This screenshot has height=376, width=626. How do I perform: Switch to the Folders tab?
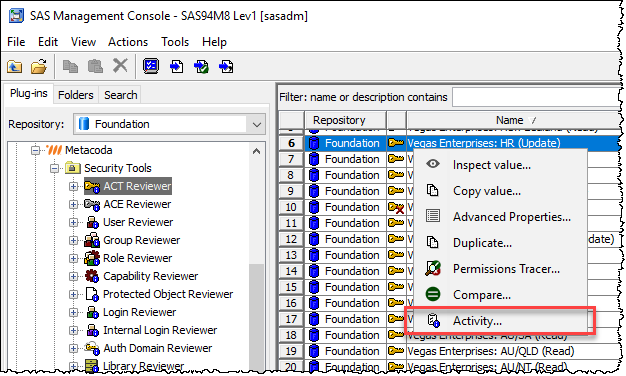75,95
